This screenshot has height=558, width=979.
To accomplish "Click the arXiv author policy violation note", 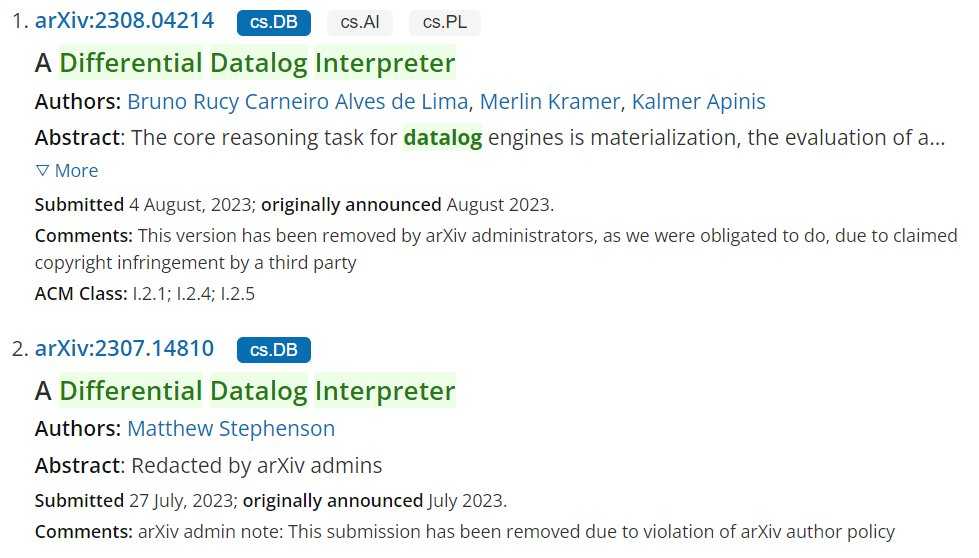I will coord(515,532).
